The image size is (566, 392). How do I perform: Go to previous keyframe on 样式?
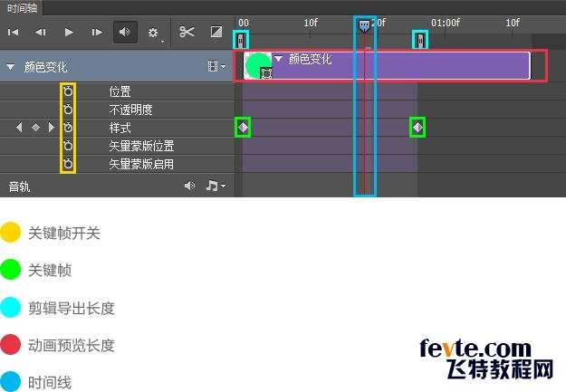click(x=20, y=127)
